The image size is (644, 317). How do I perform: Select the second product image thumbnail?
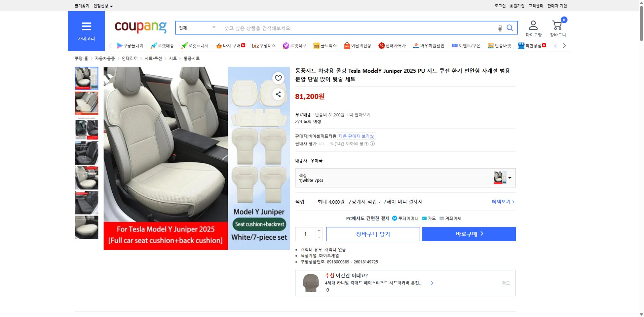point(86,103)
